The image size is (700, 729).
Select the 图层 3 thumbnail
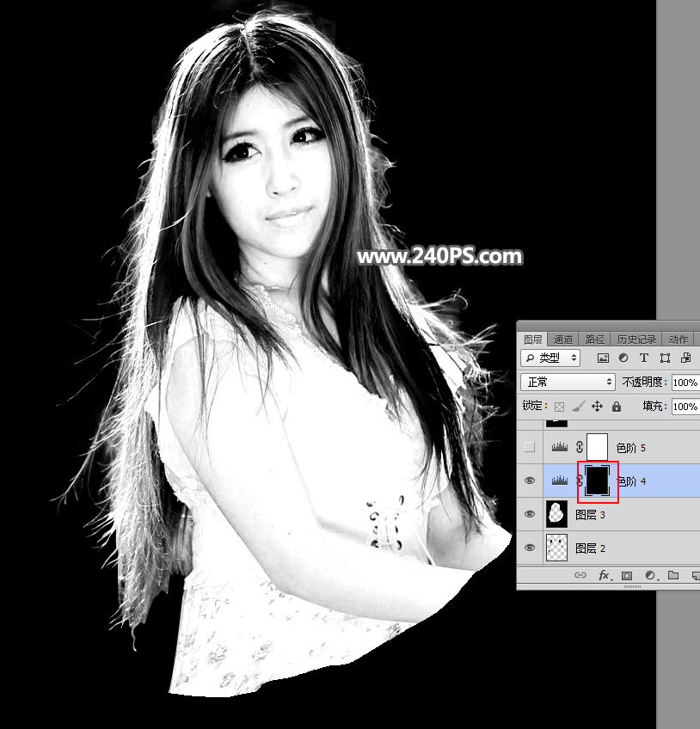coord(556,514)
